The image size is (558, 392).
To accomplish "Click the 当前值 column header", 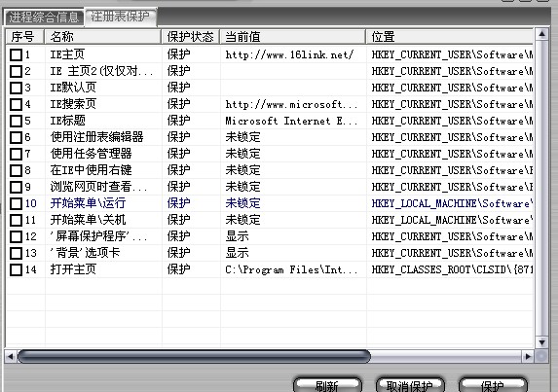I will [293, 37].
